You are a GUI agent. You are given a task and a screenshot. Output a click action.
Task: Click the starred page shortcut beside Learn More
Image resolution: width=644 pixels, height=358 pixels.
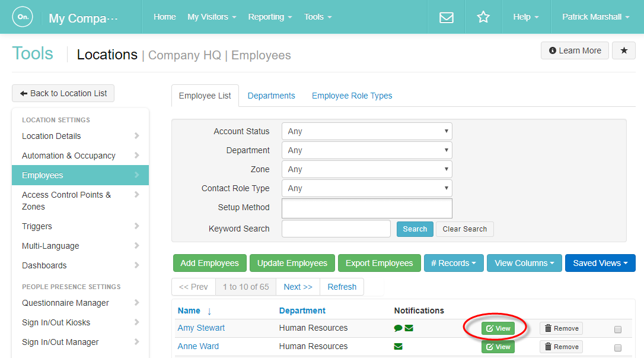623,50
